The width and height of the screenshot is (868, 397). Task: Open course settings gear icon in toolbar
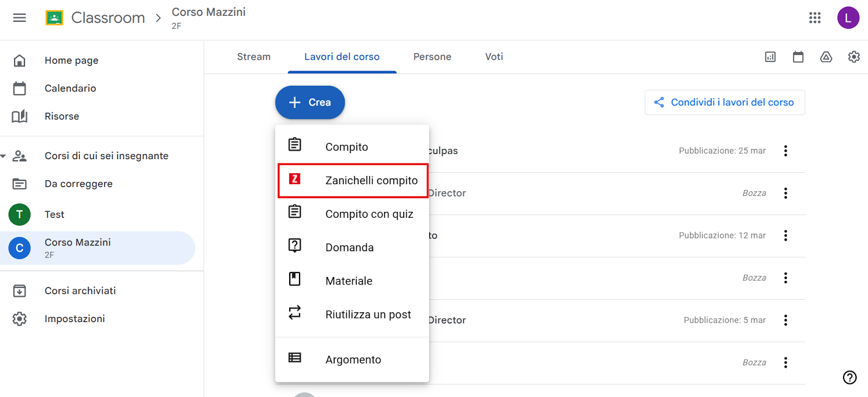pyautogui.click(x=854, y=57)
